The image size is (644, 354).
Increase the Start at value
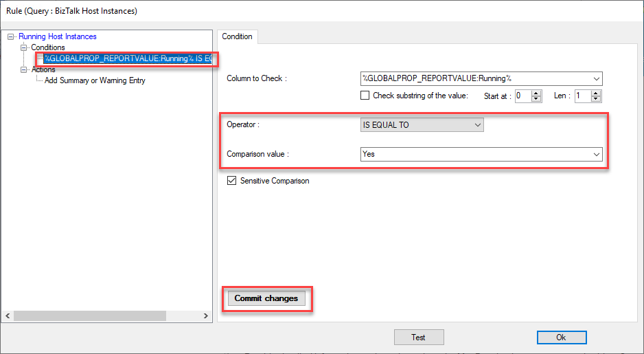(x=537, y=93)
